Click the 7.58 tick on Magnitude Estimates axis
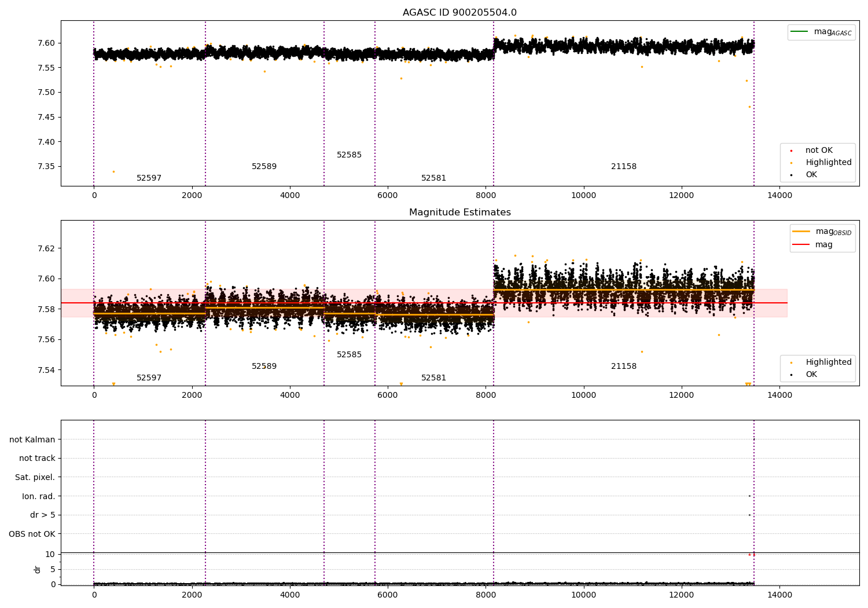868x608 pixels. 46,309
